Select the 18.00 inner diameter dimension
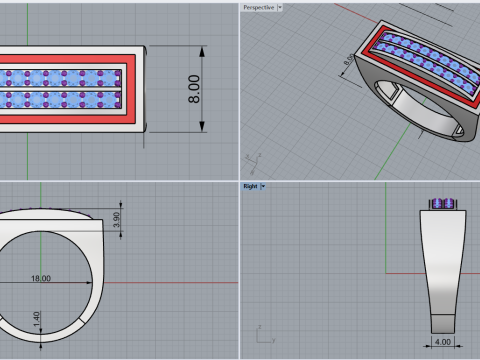 41,278
